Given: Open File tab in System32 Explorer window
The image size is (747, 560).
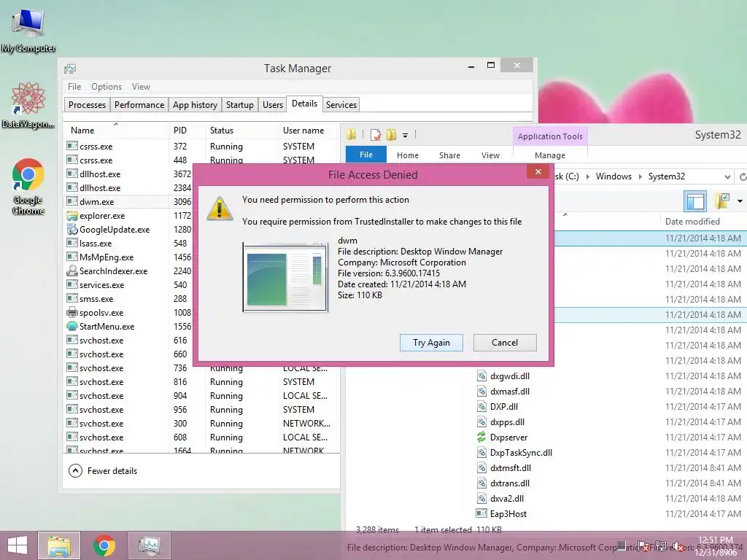Looking at the screenshot, I should pos(366,155).
